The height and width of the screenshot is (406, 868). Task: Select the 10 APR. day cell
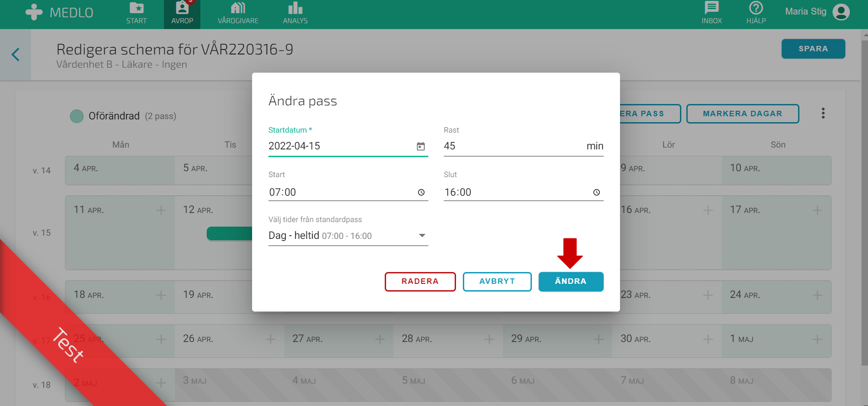coord(776,170)
